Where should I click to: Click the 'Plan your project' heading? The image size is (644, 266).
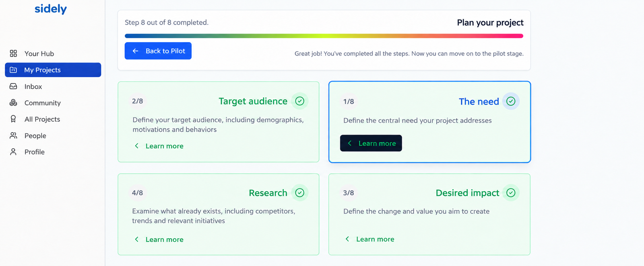click(x=490, y=23)
